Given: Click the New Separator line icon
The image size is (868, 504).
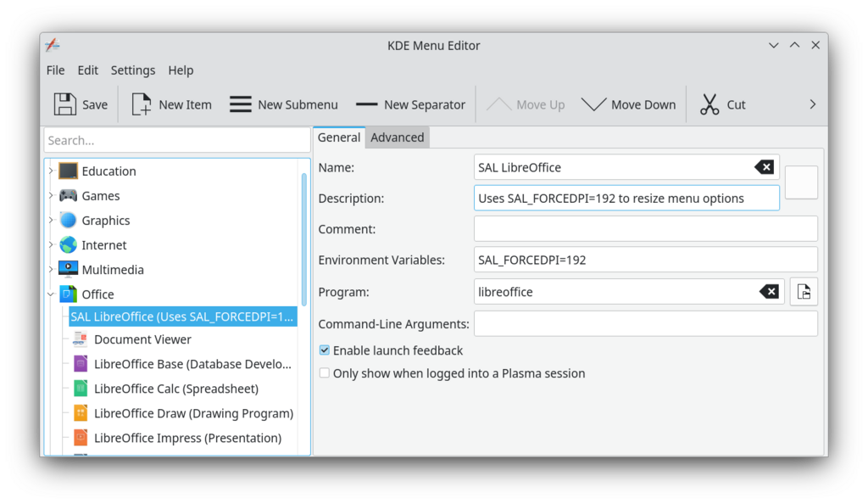Looking at the screenshot, I should point(366,104).
